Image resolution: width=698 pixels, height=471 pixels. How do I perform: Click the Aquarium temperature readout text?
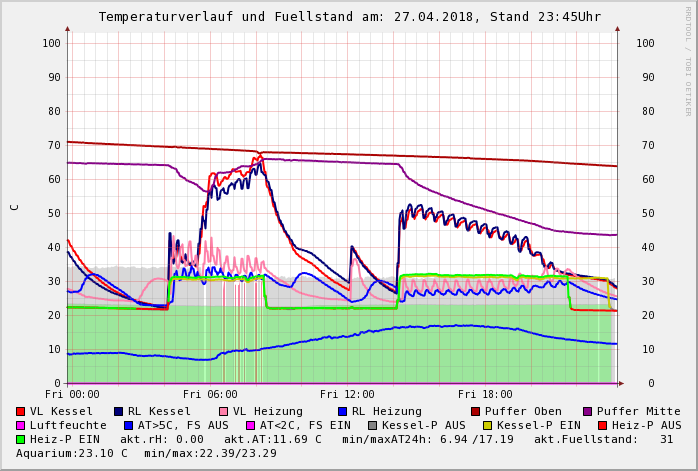[72, 453]
